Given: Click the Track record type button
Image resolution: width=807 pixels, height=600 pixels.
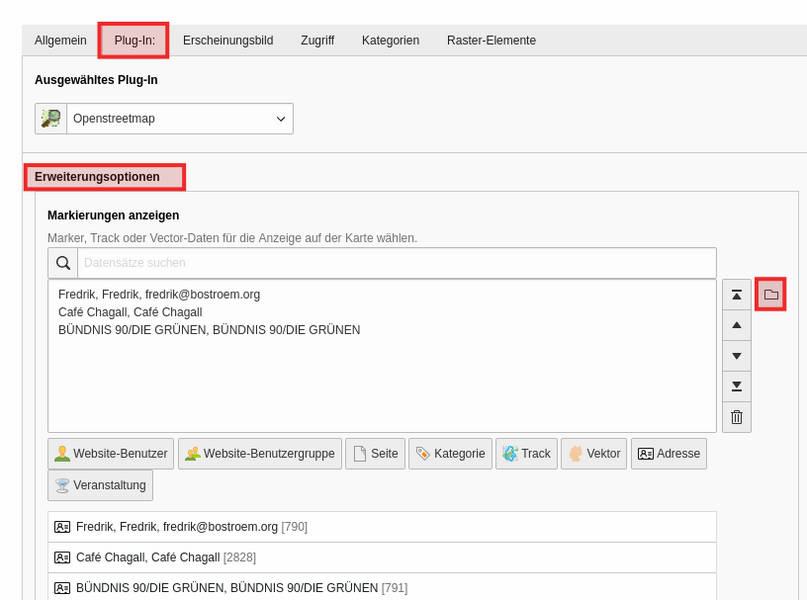Looking at the screenshot, I should (526, 454).
